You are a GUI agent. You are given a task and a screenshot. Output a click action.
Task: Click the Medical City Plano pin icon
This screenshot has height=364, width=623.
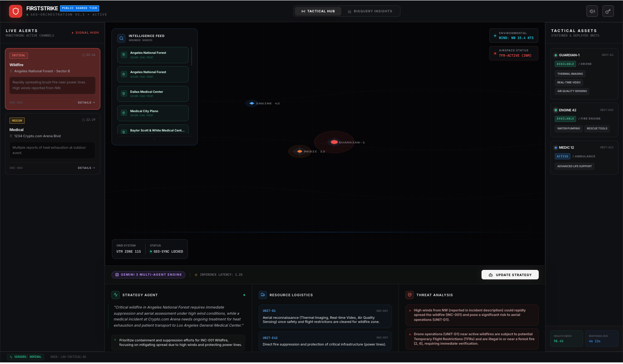124,113
